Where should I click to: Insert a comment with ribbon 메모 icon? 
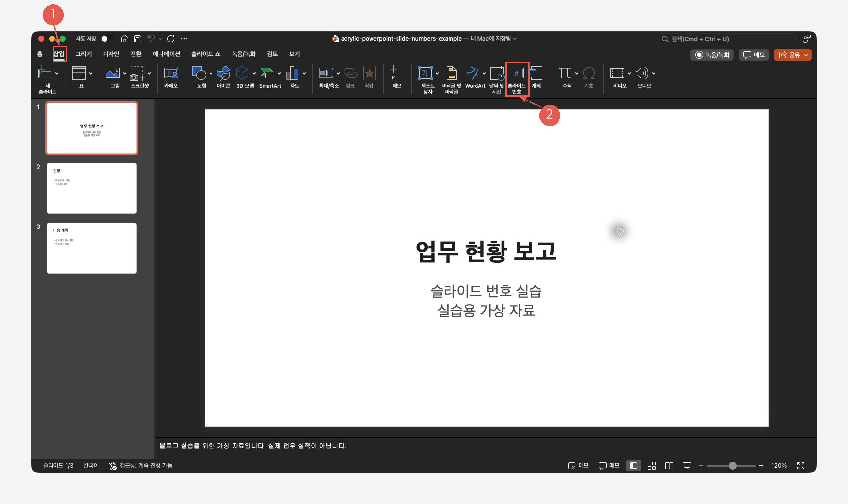[397, 73]
